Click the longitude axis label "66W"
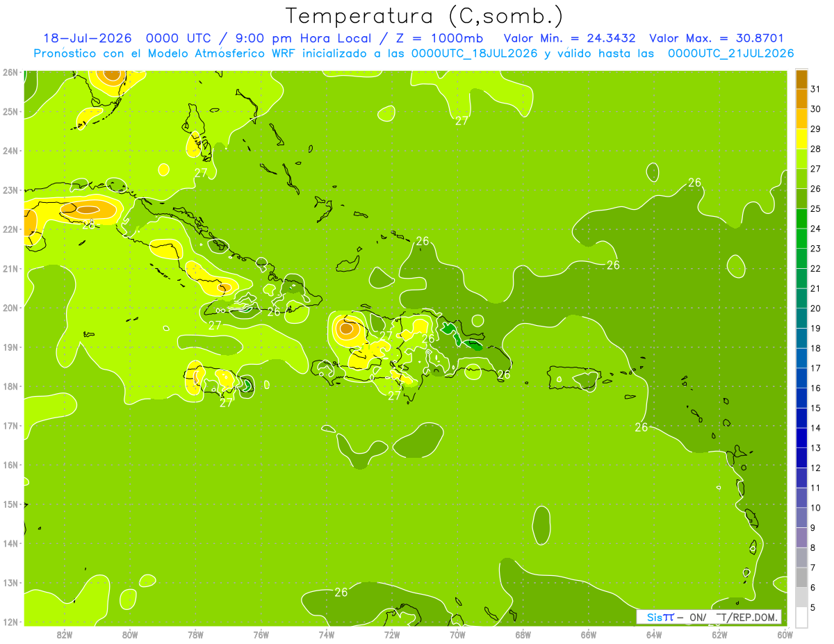This screenshot has width=834, height=644. (588, 634)
